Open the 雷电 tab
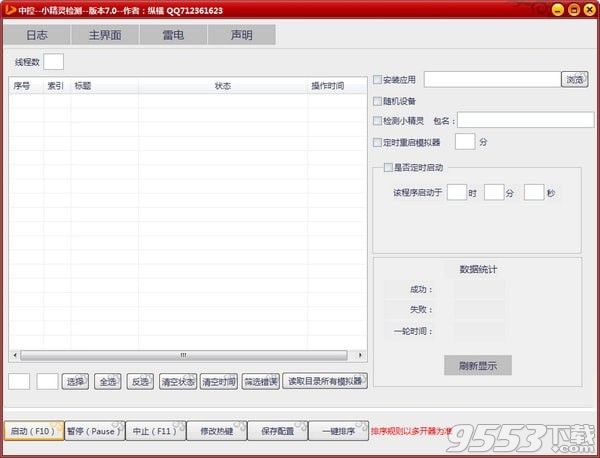Image resolution: width=600 pixels, height=458 pixels. 173,35
